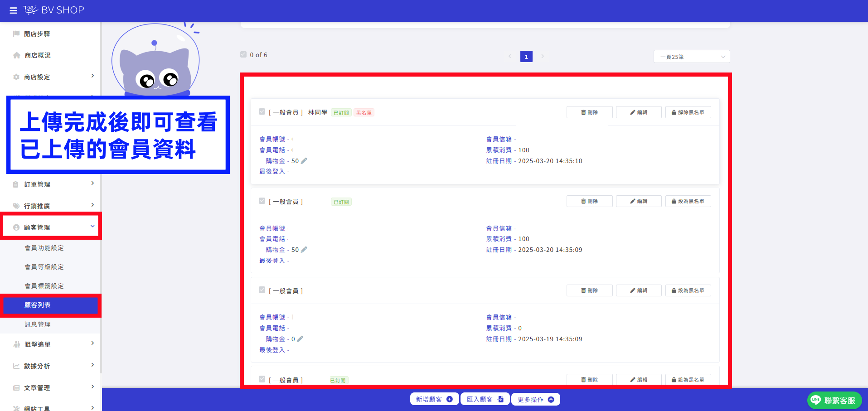This screenshot has height=411, width=868.
Task: Collapse 顧客管理 sidebar section
Action: click(x=92, y=226)
